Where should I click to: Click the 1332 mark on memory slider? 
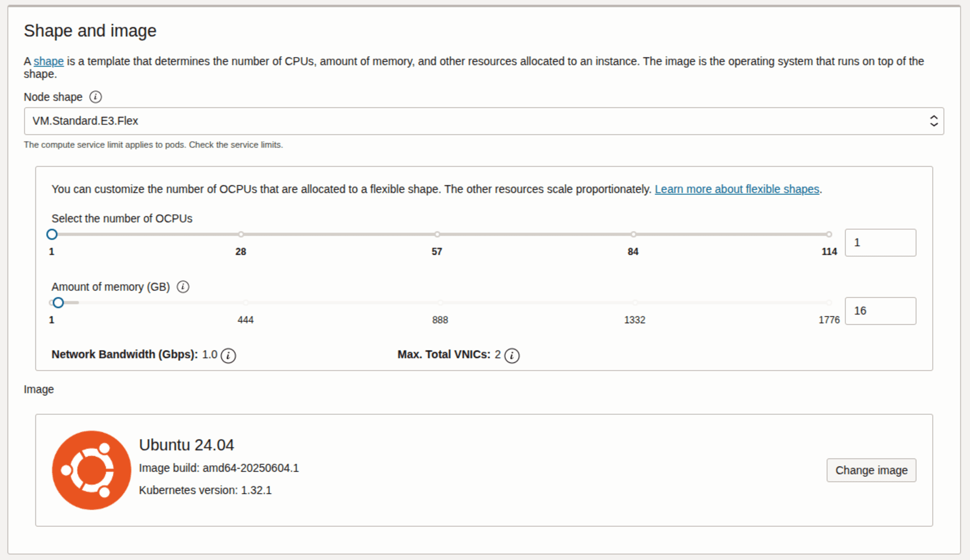(635, 303)
